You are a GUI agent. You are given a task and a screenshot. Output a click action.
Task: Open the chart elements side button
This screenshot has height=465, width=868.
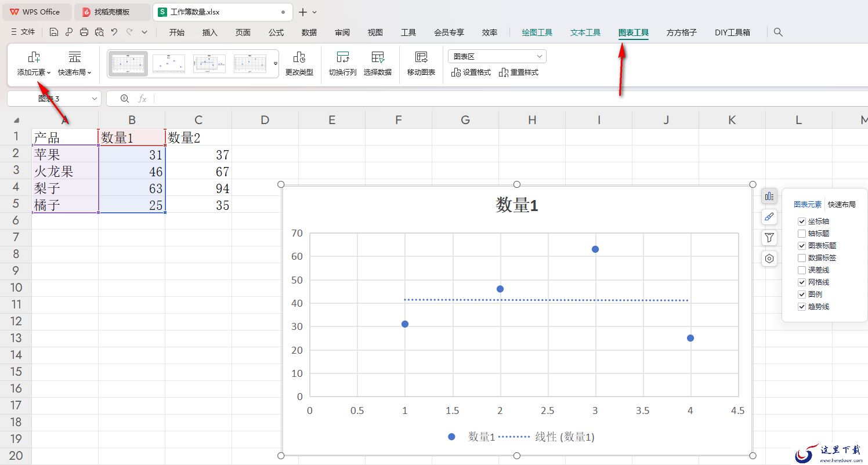pyautogui.click(x=769, y=197)
